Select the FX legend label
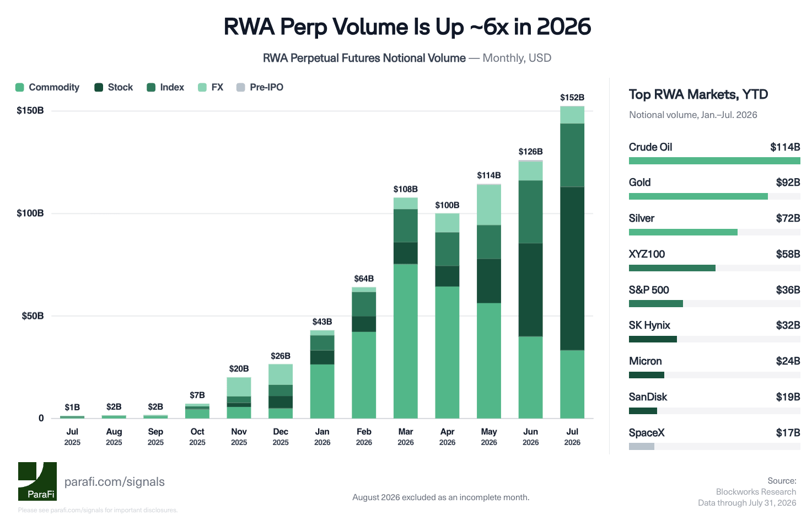Screen dimensions: 812x525 217,87
